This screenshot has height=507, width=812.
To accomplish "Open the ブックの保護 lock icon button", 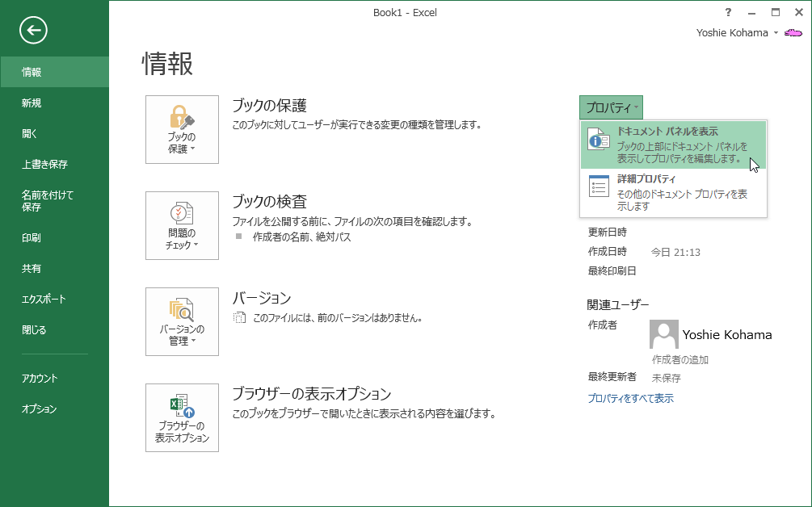I will point(182,129).
